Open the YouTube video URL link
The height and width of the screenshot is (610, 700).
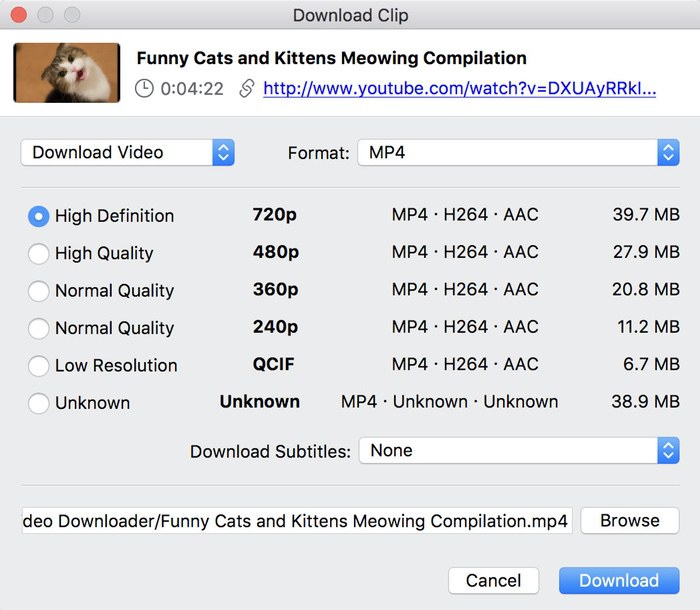459,89
